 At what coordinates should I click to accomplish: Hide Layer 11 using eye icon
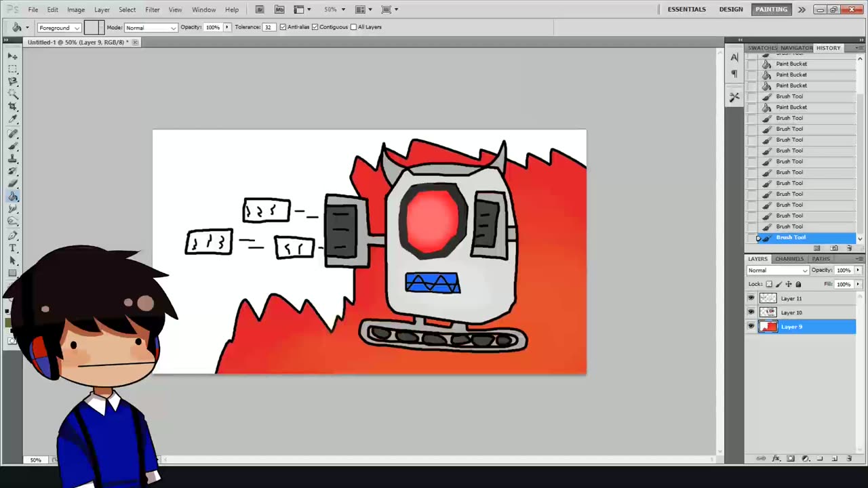[751, 298]
